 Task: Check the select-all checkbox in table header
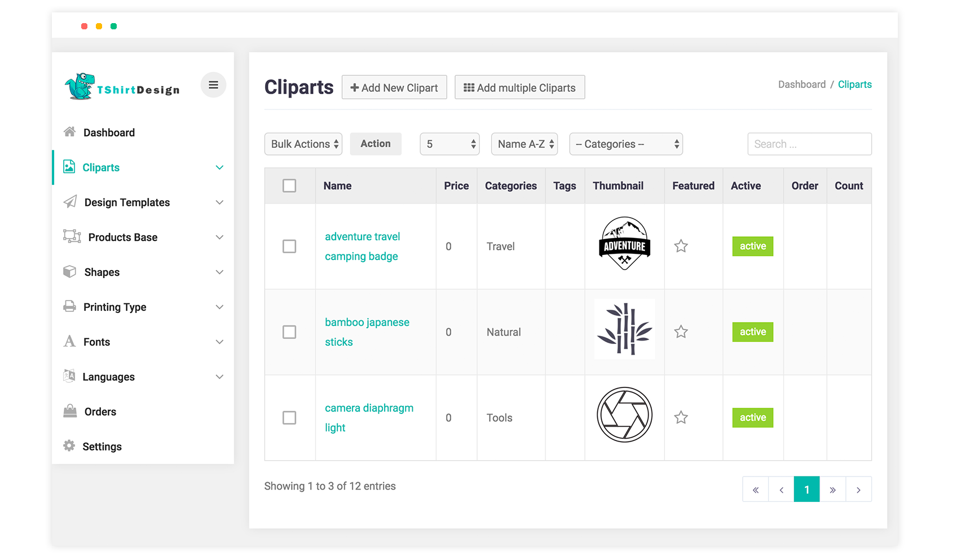click(289, 186)
